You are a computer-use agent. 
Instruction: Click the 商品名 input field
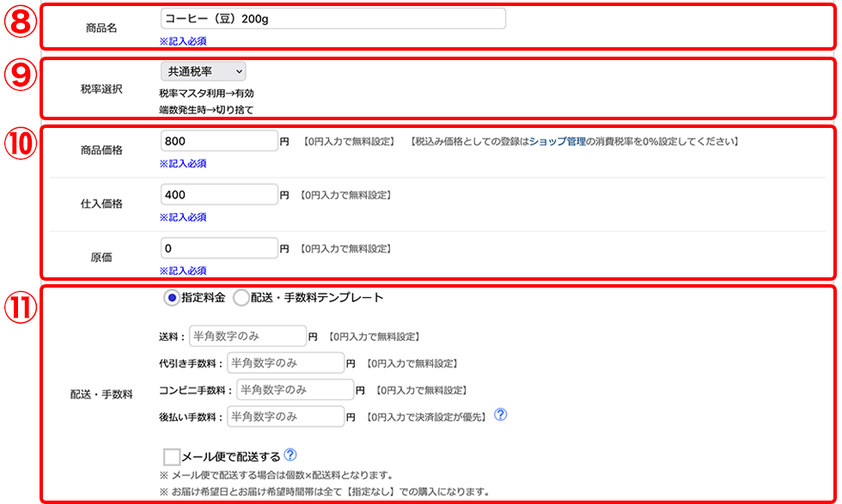(333, 19)
